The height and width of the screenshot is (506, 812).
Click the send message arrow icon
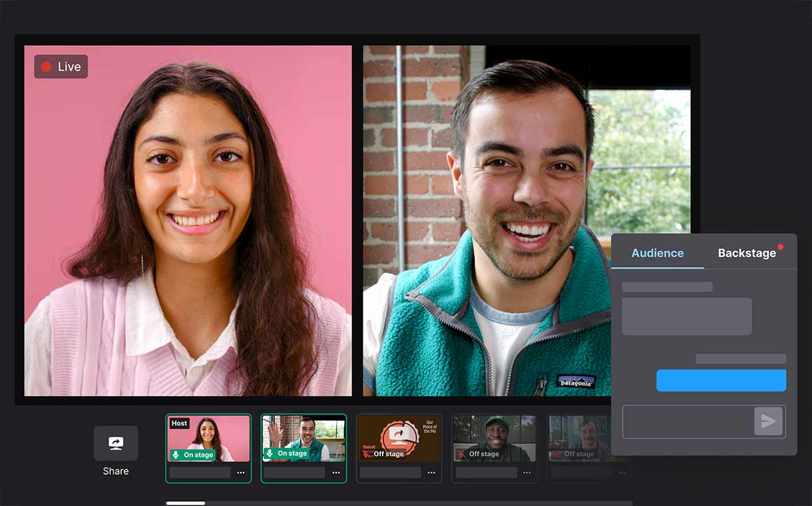coord(770,421)
